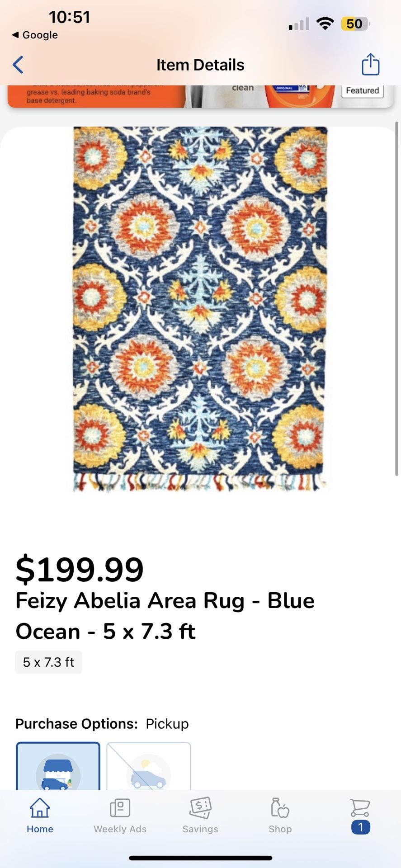
Task: Tap the Feizy Abelia Area Rug title
Action: [x=165, y=616]
